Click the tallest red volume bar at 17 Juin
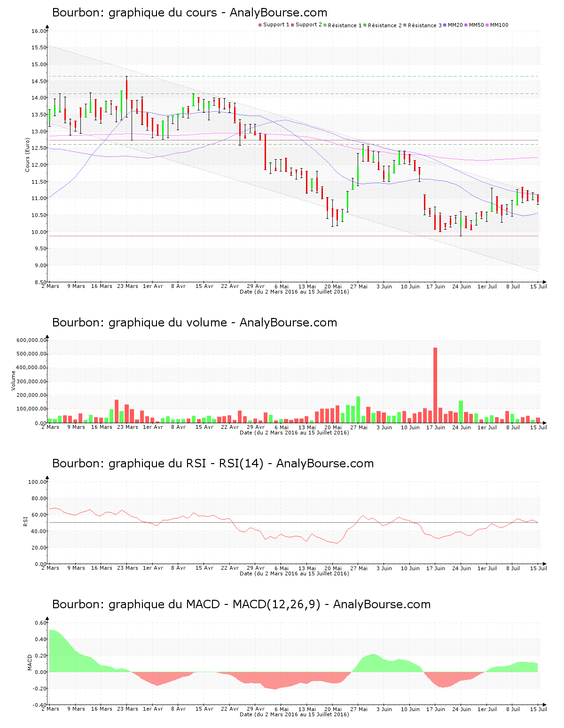The image size is (564, 728). click(x=435, y=385)
